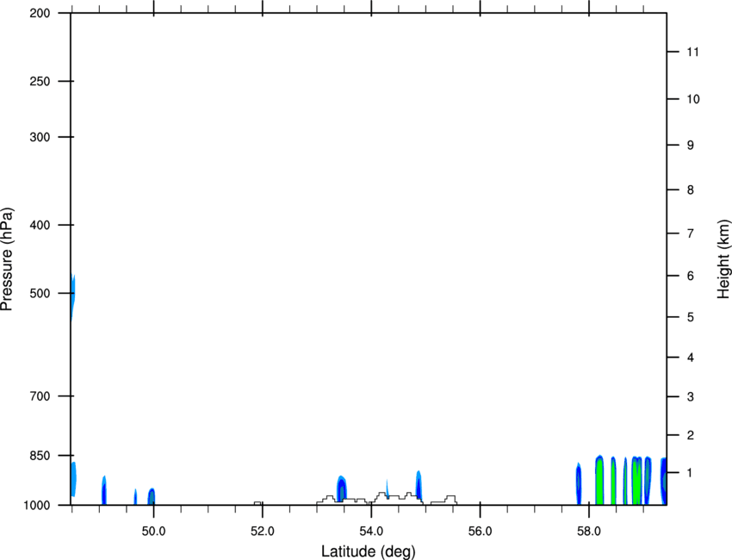Screen dimensions: 732x560
Task: Click the 400 pressure tick label
Action: [40, 225]
